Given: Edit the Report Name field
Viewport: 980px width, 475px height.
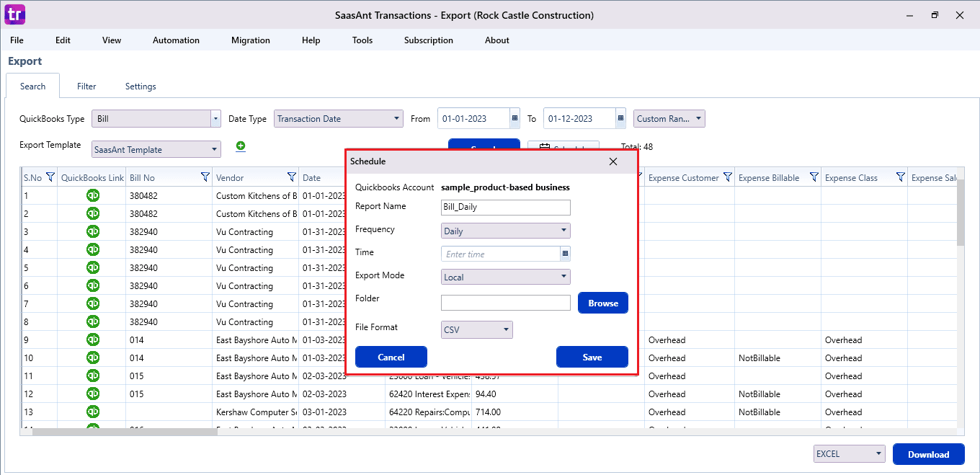Looking at the screenshot, I should click(505, 207).
